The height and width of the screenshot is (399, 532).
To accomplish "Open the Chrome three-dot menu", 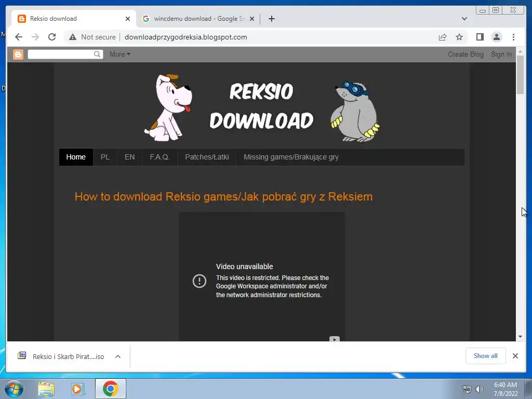I will click(x=513, y=37).
